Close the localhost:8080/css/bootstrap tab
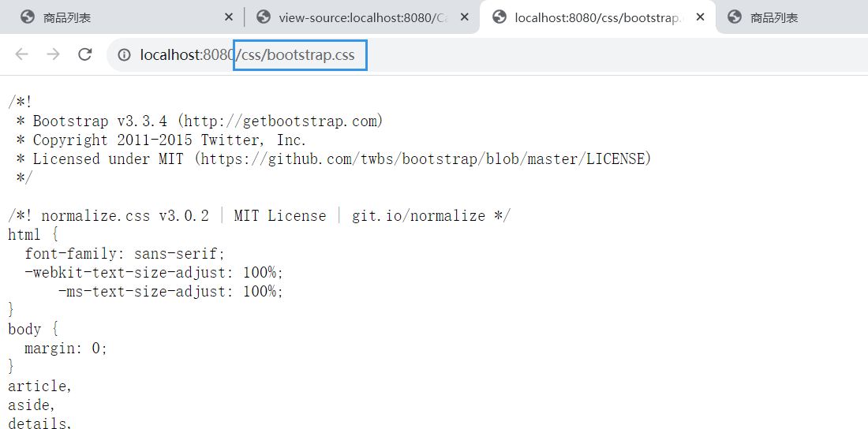Screen dimensions: 868x429 (700, 17)
